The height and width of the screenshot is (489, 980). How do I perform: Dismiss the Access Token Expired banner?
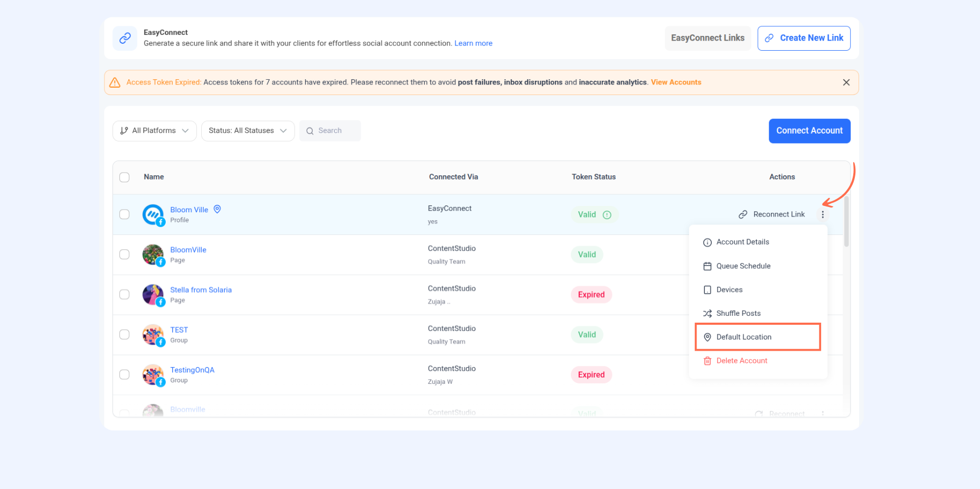point(846,82)
